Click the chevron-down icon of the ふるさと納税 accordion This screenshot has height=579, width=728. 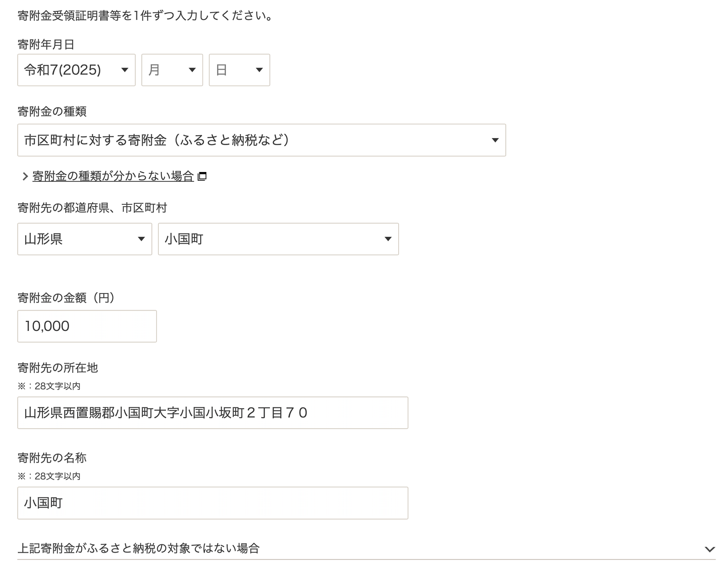click(709, 549)
